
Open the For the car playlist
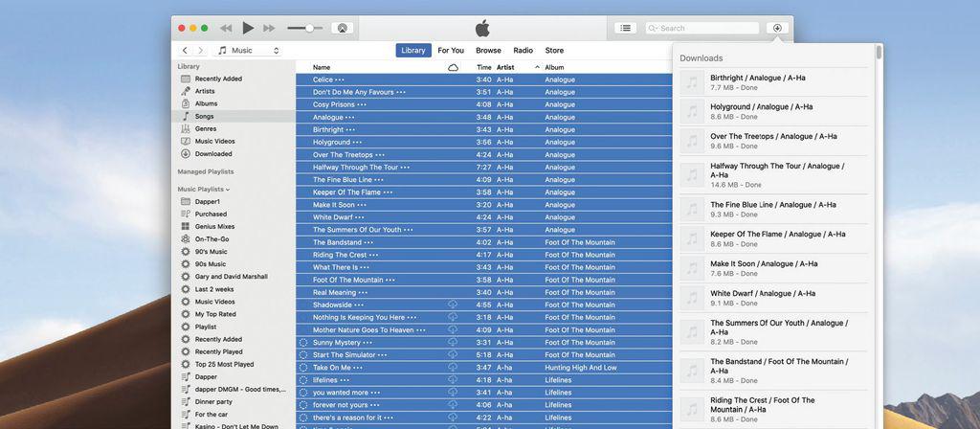click(234, 414)
